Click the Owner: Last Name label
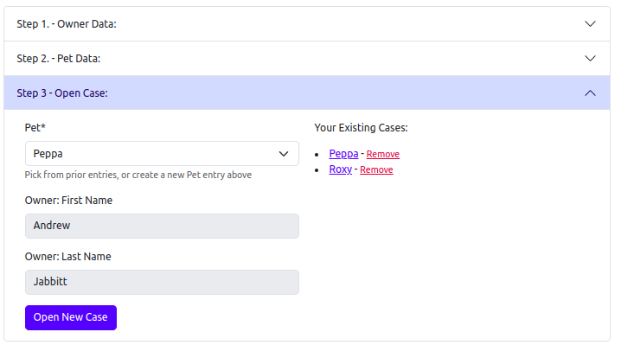The width and height of the screenshot is (621, 364). click(68, 257)
